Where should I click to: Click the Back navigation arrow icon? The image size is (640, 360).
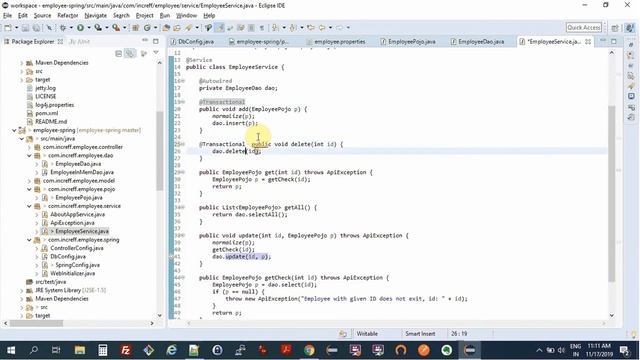coord(322,28)
